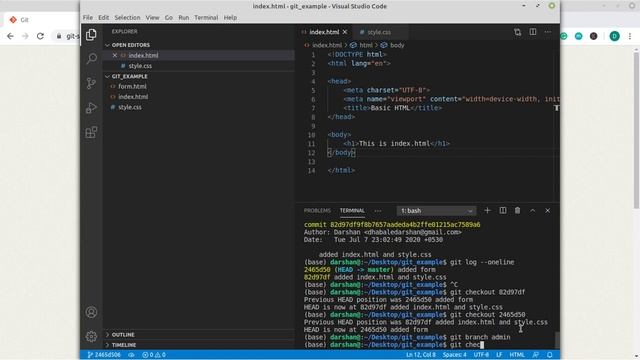
Task: Open the Go menu
Action: click(x=169, y=18)
